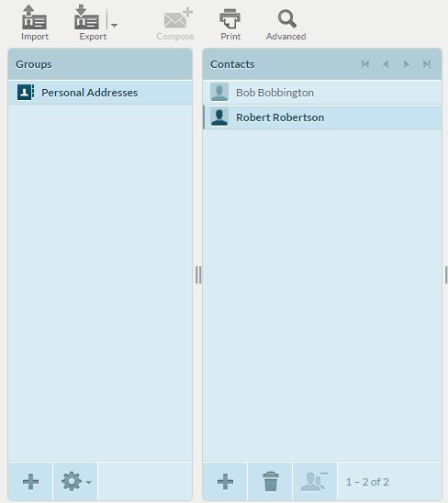Viewport: 448px width, 503px height.
Task: Click splitter handle between Groups and Contacts
Action: tap(198, 274)
